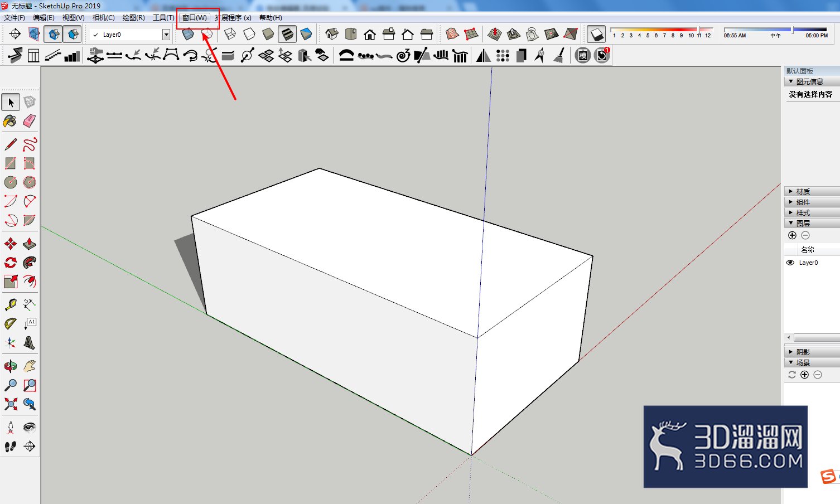Choose the Push/Pull tool

pyautogui.click(x=30, y=244)
